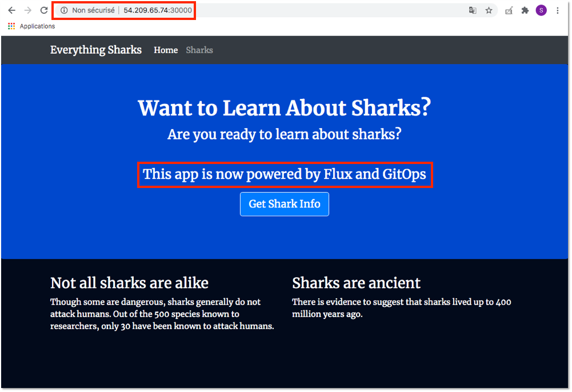This screenshot has height=392, width=572.
Task: Open the pen extension icon in toolbar
Action: coord(509,11)
